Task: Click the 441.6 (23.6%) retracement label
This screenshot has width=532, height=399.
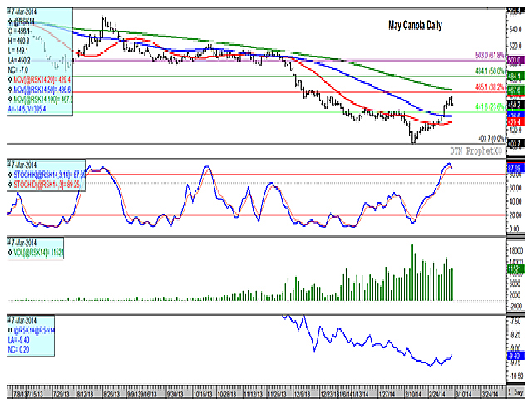Action: pyautogui.click(x=490, y=107)
